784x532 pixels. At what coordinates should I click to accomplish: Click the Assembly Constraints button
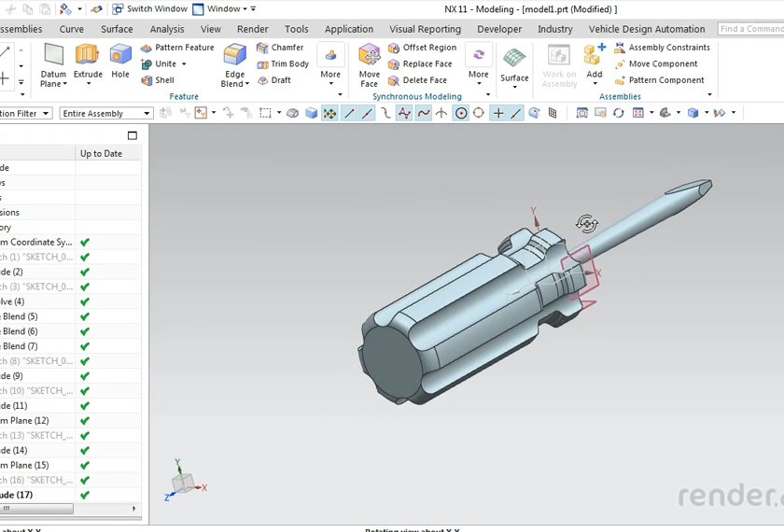click(x=662, y=48)
